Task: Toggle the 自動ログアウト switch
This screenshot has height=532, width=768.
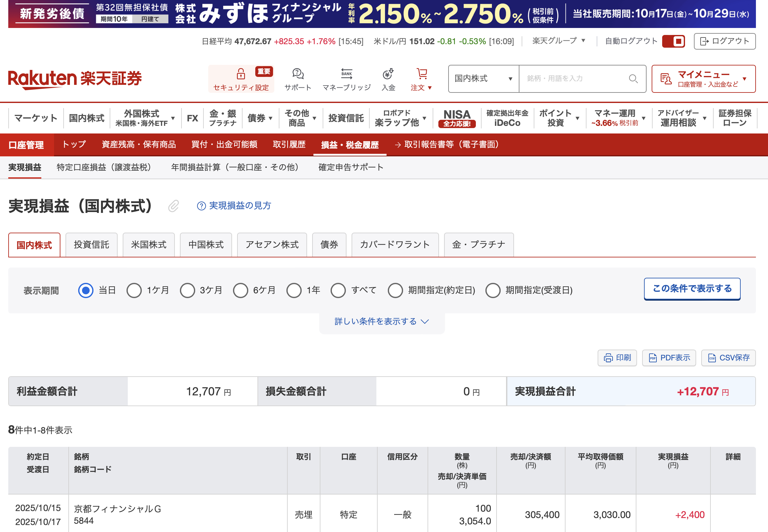Action: (673, 41)
